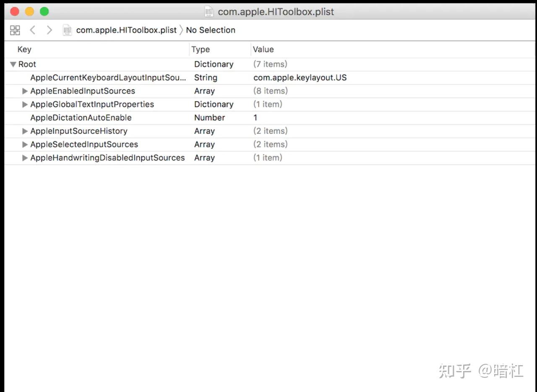This screenshot has height=392, width=537.
Task: Click Dictionary type in Root row
Action: click(214, 64)
